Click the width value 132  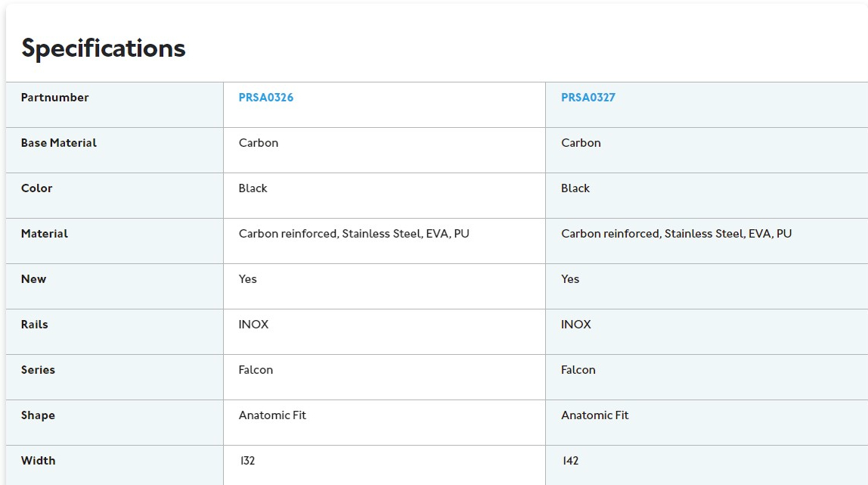coord(247,461)
